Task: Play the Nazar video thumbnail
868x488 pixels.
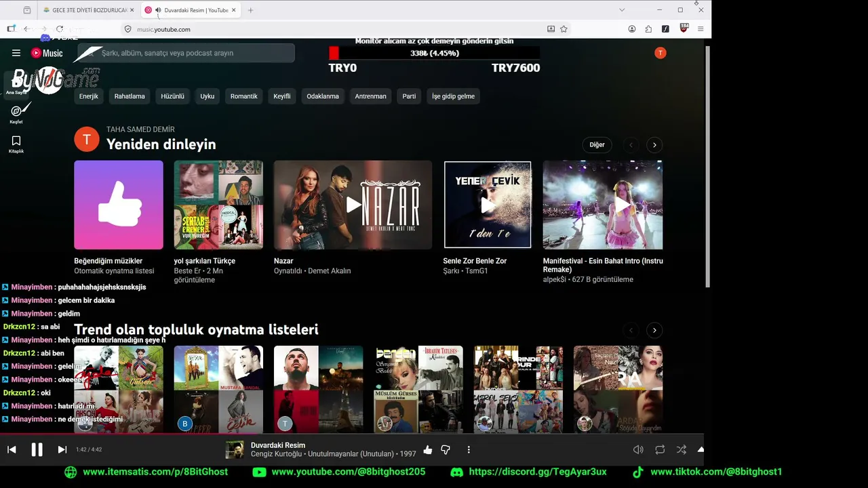Action: pyautogui.click(x=353, y=205)
